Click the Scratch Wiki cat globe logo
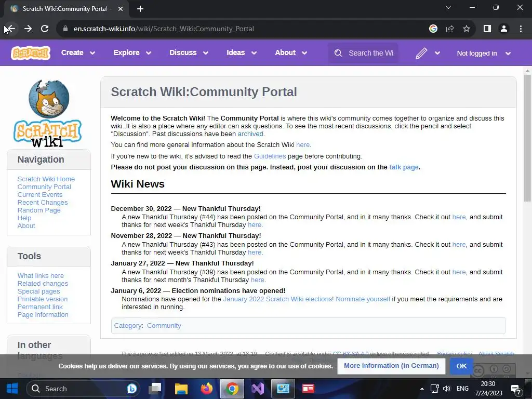Screen dimensions: 532x399 pyautogui.click(x=47, y=113)
